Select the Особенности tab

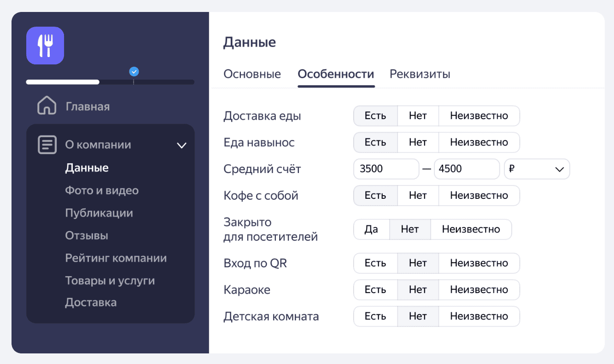pyautogui.click(x=336, y=74)
